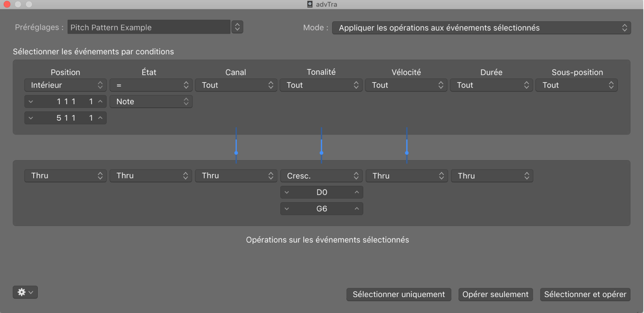Increase the 1 1 1 1 position value
Viewport: 644px width, 313px height.
(x=100, y=101)
